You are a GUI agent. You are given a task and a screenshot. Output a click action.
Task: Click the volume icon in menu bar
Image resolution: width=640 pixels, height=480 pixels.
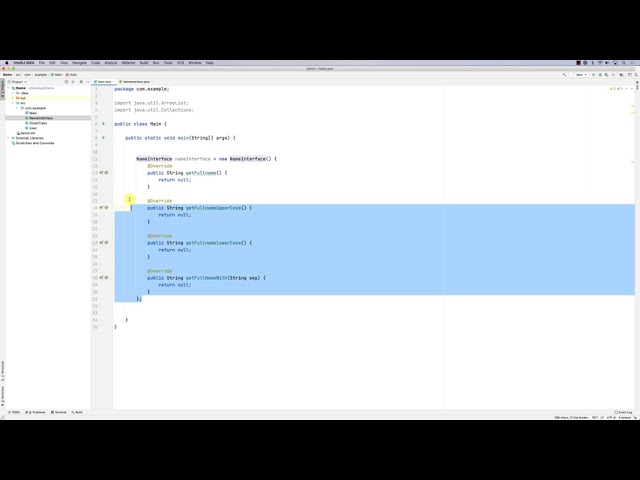pos(607,63)
